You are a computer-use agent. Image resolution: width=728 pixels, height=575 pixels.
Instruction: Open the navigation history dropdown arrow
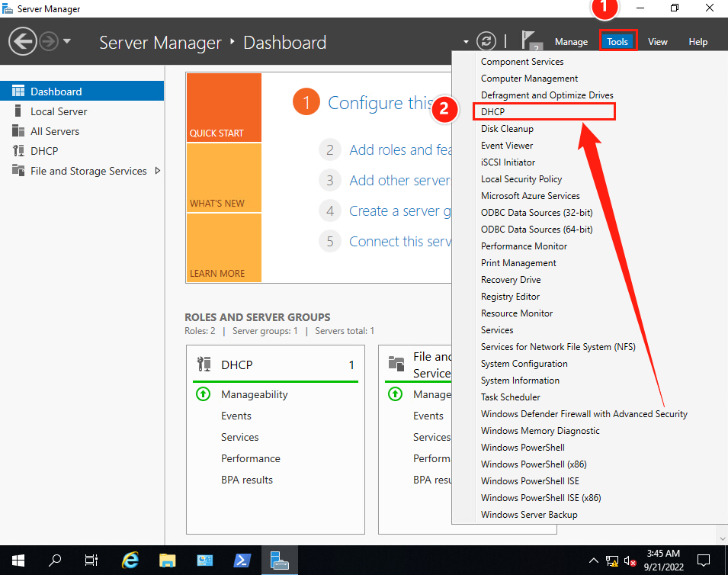[x=67, y=41]
